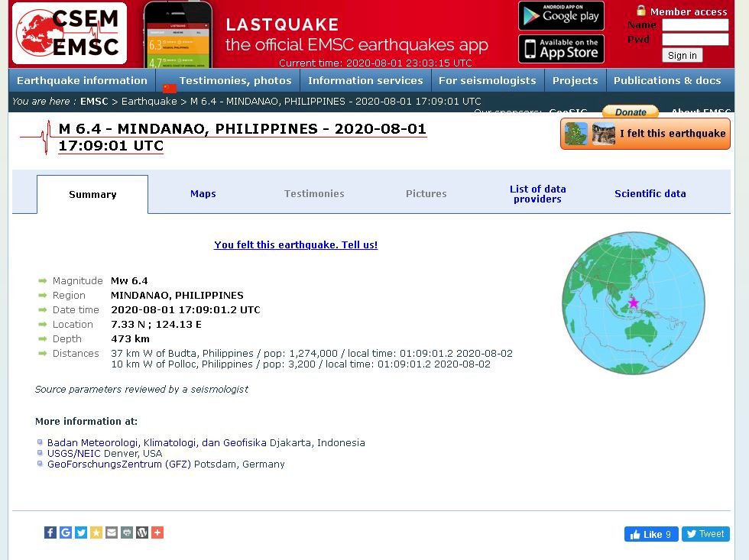Switch to the Maps tab
The width and height of the screenshot is (749, 560).
pos(203,194)
